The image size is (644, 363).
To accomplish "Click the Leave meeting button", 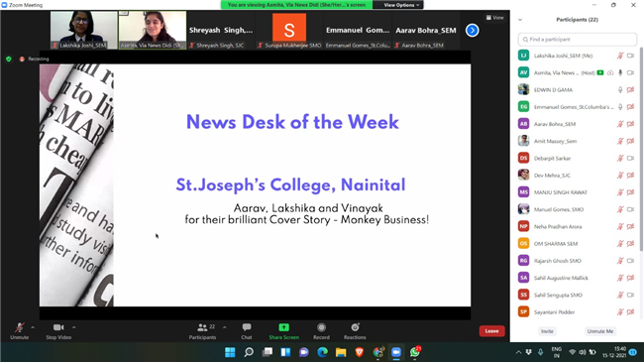I will (x=491, y=331).
